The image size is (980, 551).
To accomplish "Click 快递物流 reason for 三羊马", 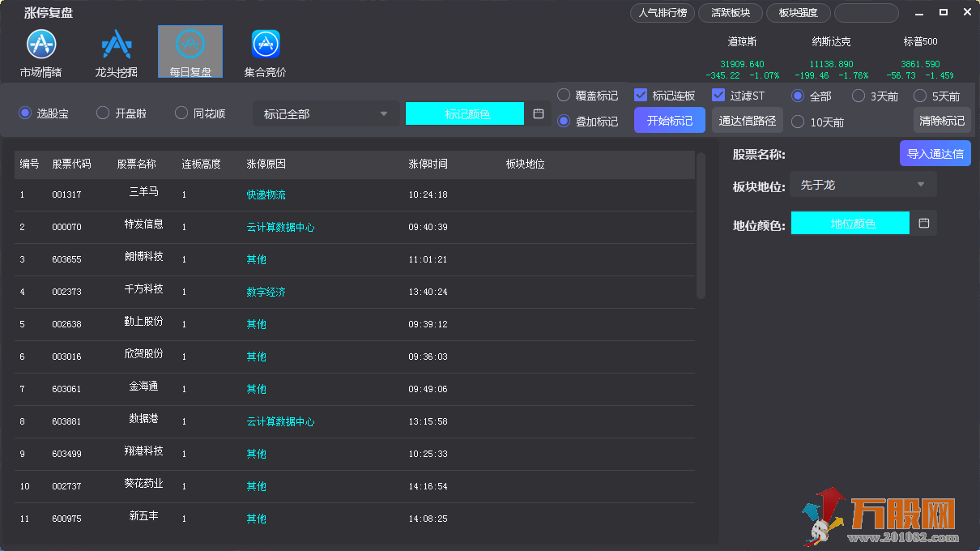I will click(266, 194).
